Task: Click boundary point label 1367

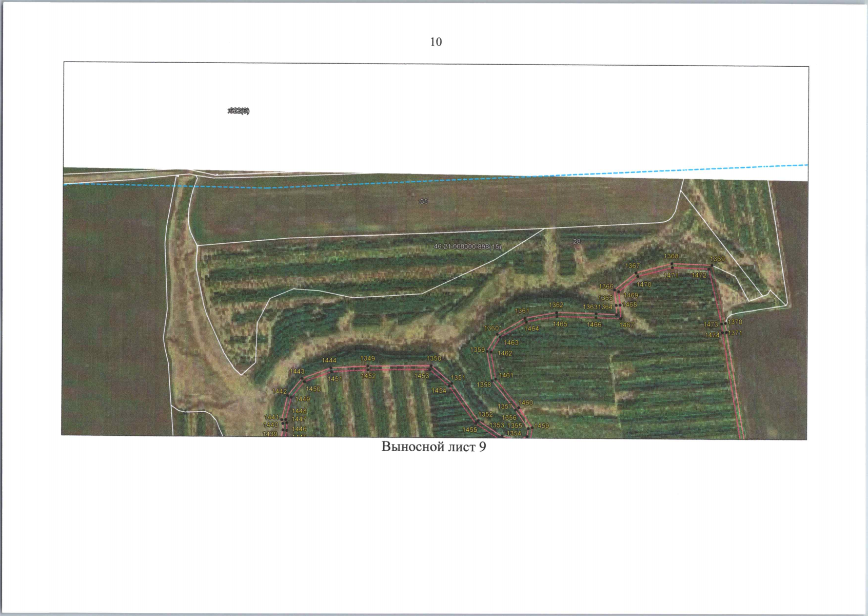Action: click(x=632, y=266)
